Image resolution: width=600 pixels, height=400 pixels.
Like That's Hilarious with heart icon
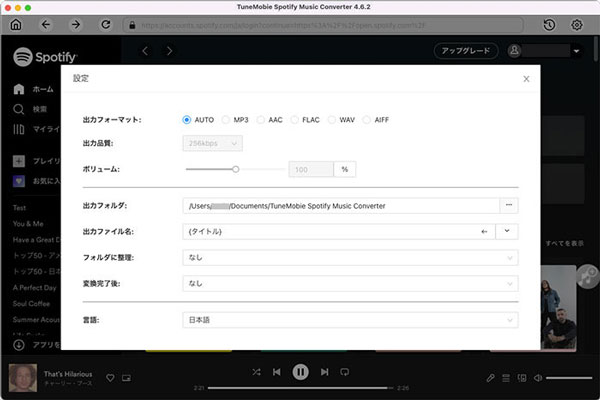(x=110, y=378)
